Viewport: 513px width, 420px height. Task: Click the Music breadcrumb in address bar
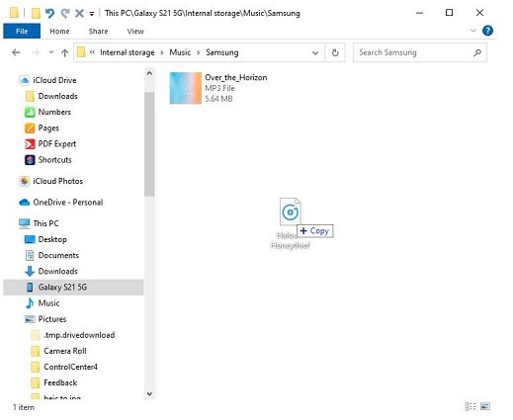pyautogui.click(x=180, y=52)
